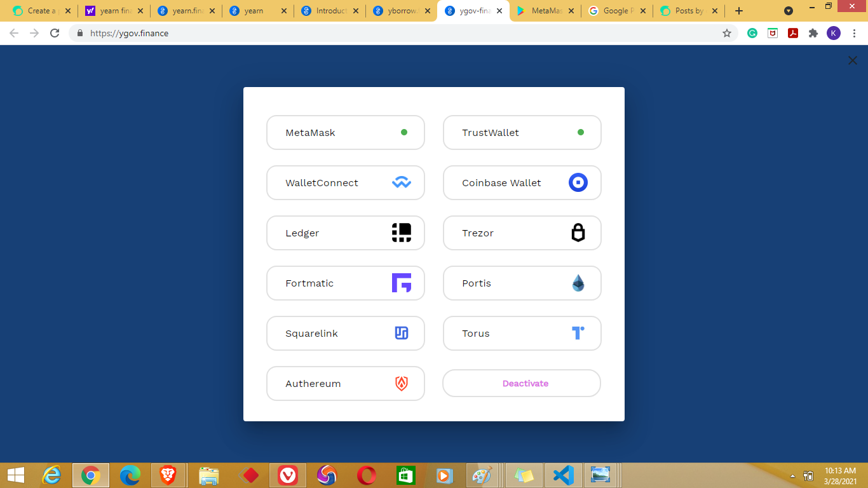Open the 'Posts by' browser tab

point(690,11)
